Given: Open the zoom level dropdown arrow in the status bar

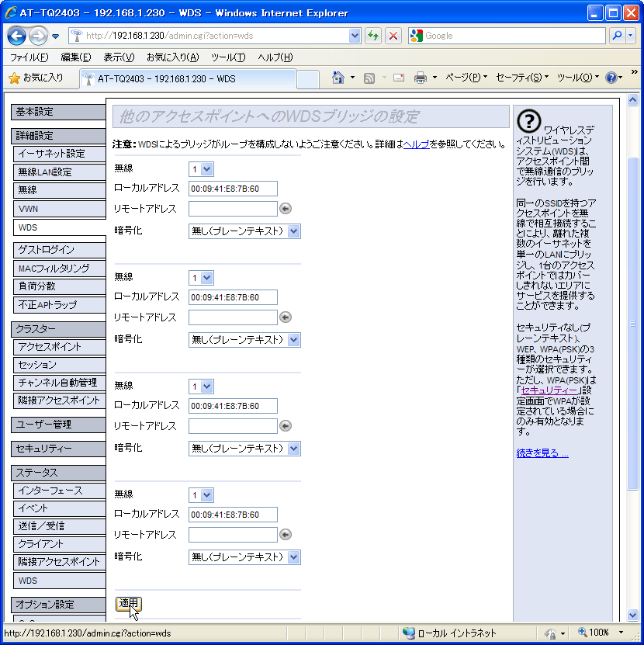Looking at the screenshot, I should [621, 633].
